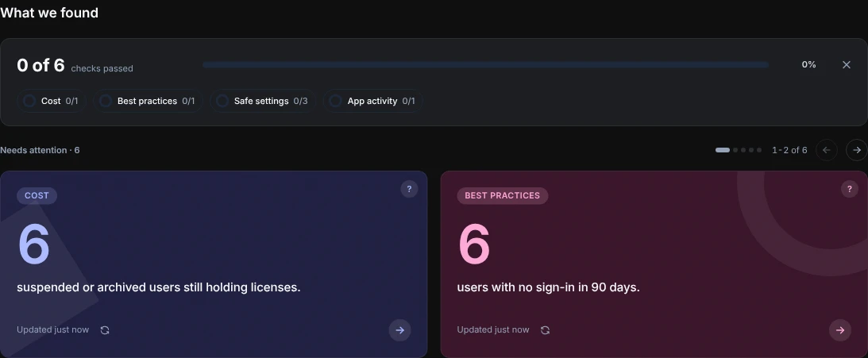
Task: Filter by Cost 0/1 chip
Action: click(x=52, y=101)
